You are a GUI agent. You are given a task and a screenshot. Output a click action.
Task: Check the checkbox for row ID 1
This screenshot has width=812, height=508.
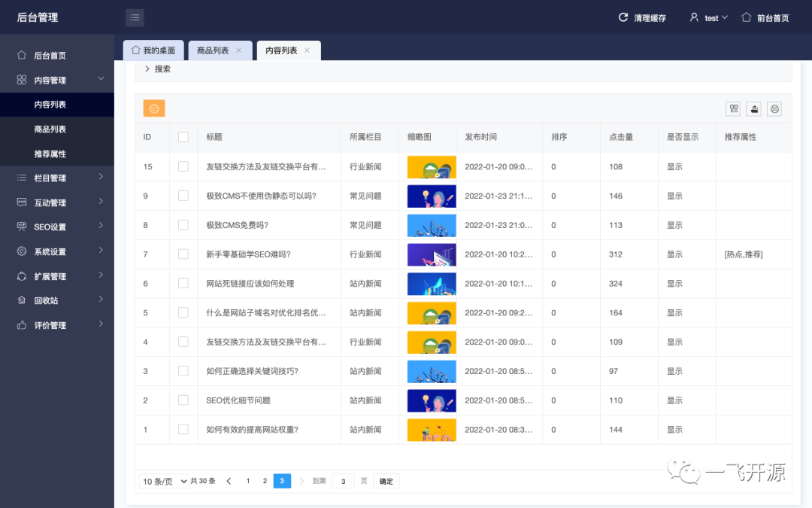183,429
